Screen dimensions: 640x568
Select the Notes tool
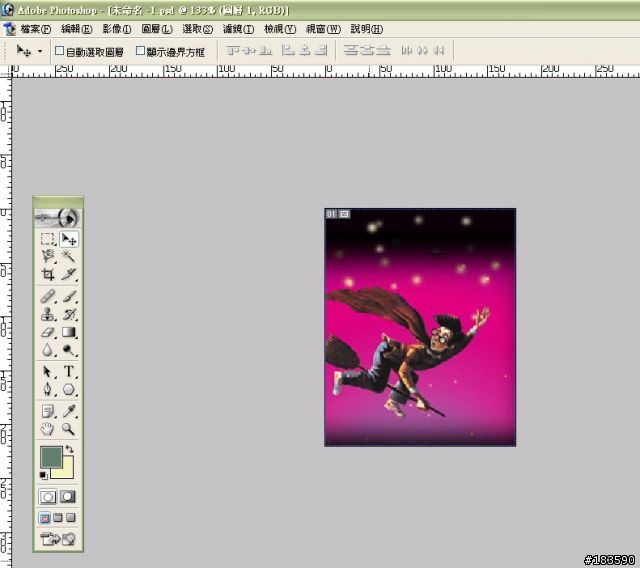pyautogui.click(x=48, y=411)
